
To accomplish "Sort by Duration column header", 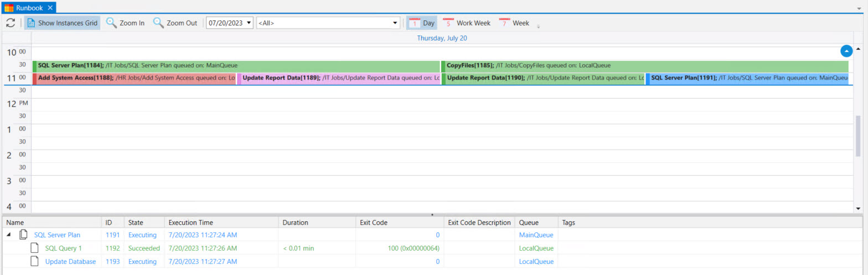I will [317, 222].
